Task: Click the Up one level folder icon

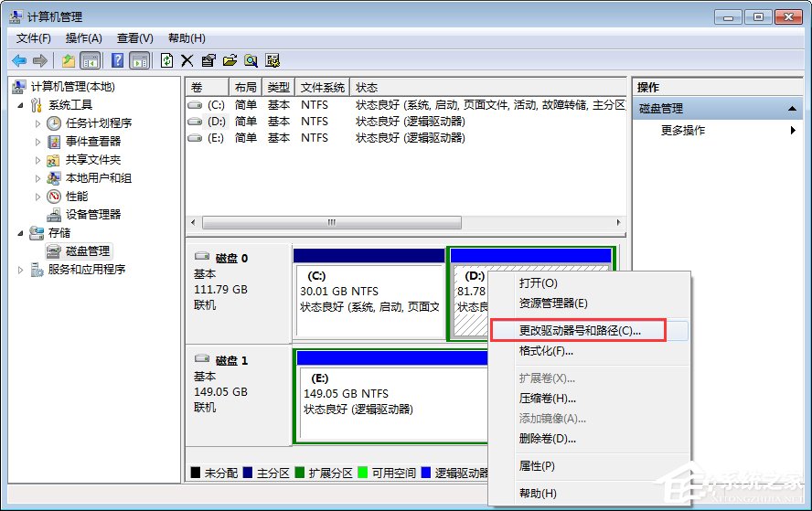Action: tap(69, 61)
